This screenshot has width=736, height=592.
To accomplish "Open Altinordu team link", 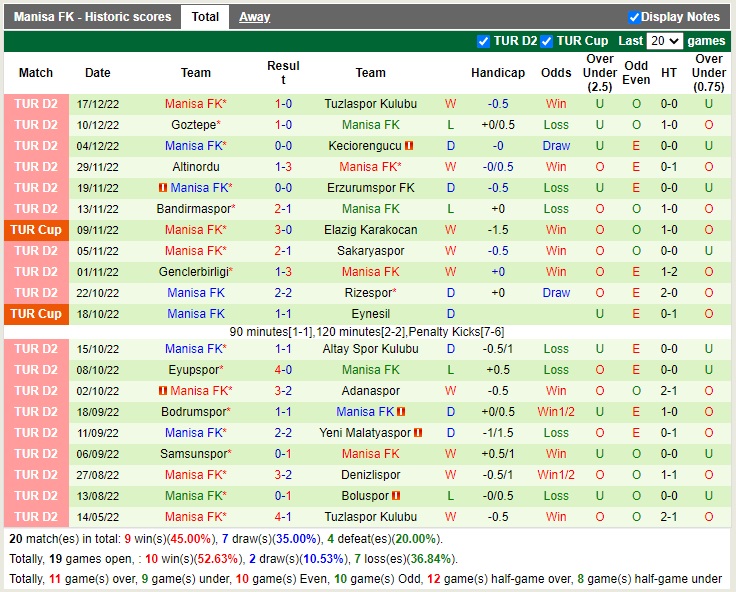I will pos(196,167).
